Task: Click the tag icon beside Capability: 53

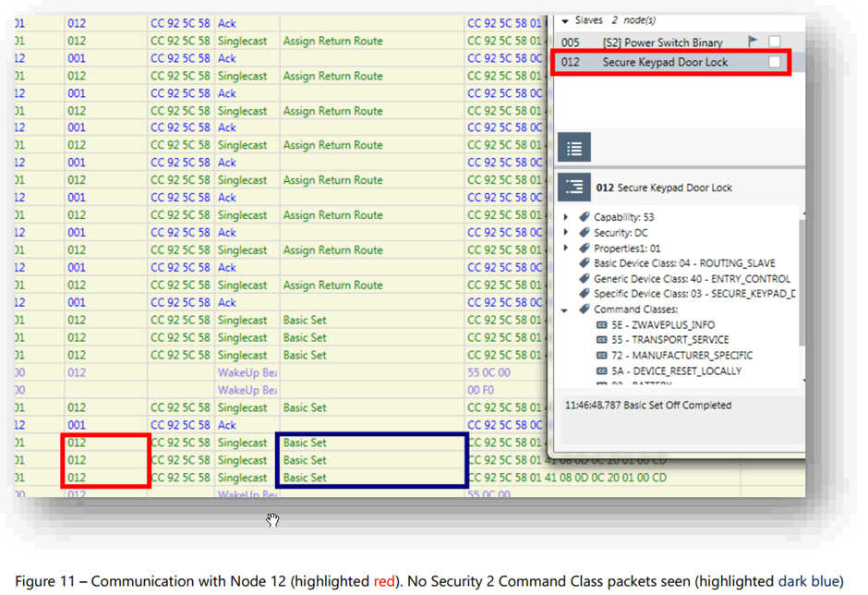Action: tap(584, 216)
